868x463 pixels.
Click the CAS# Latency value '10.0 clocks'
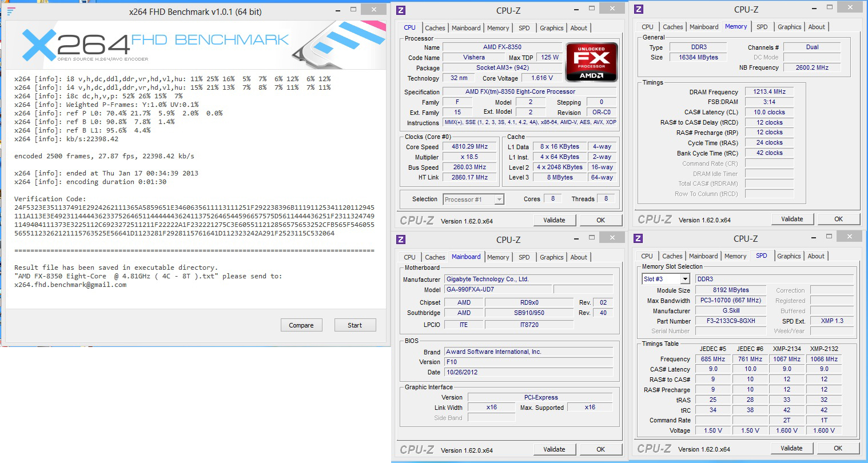(x=770, y=112)
